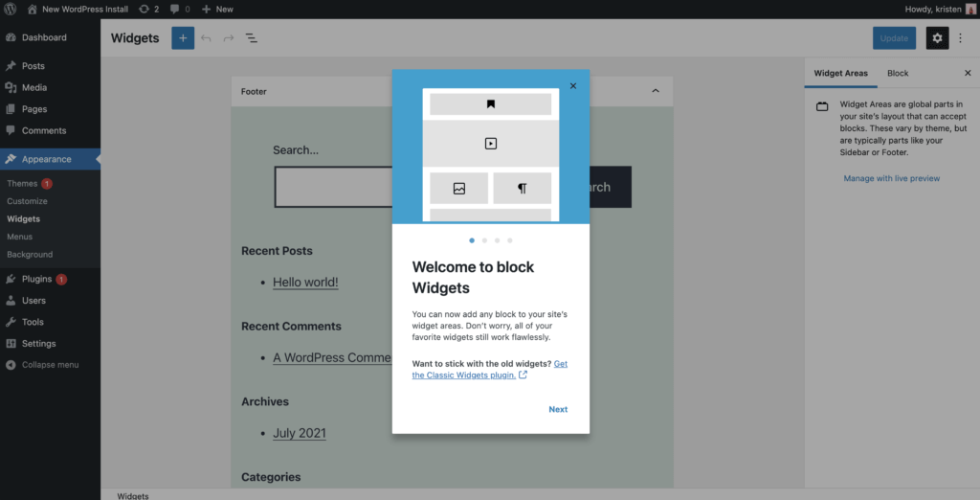The width and height of the screenshot is (980, 500).
Task: Open comments bubble in admin bar
Action: (180, 10)
